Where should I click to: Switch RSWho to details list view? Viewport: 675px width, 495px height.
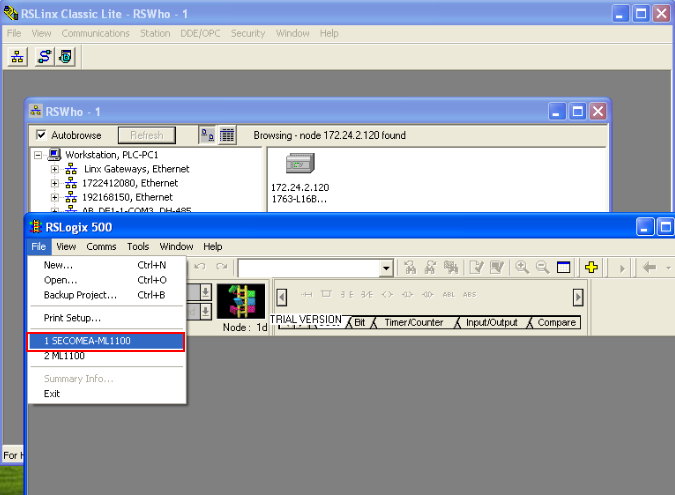pos(227,135)
